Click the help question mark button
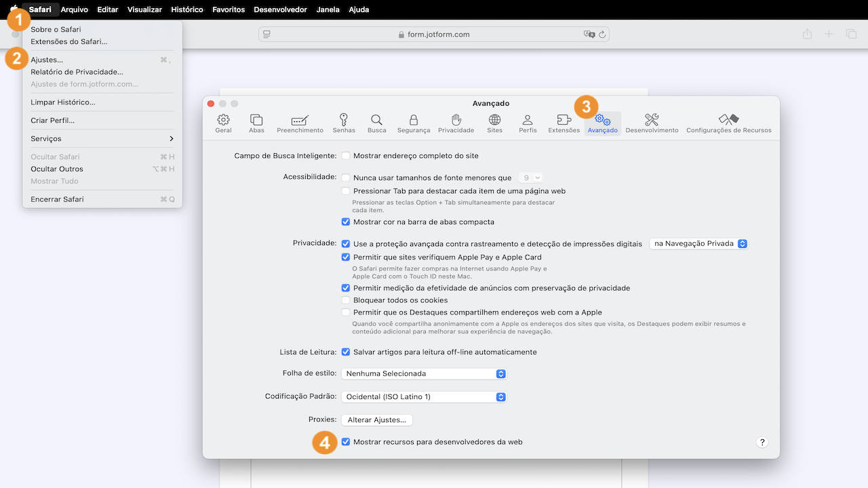 762,442
